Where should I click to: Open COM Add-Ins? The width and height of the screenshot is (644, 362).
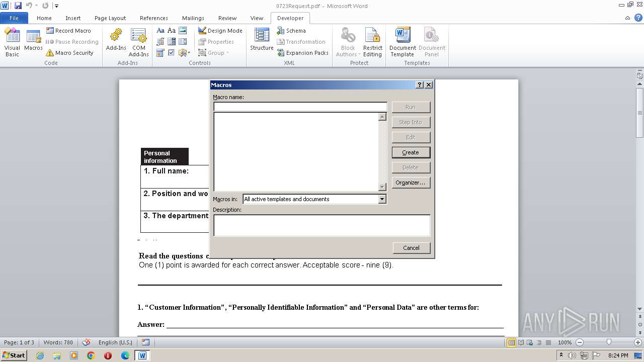point(138,42)
